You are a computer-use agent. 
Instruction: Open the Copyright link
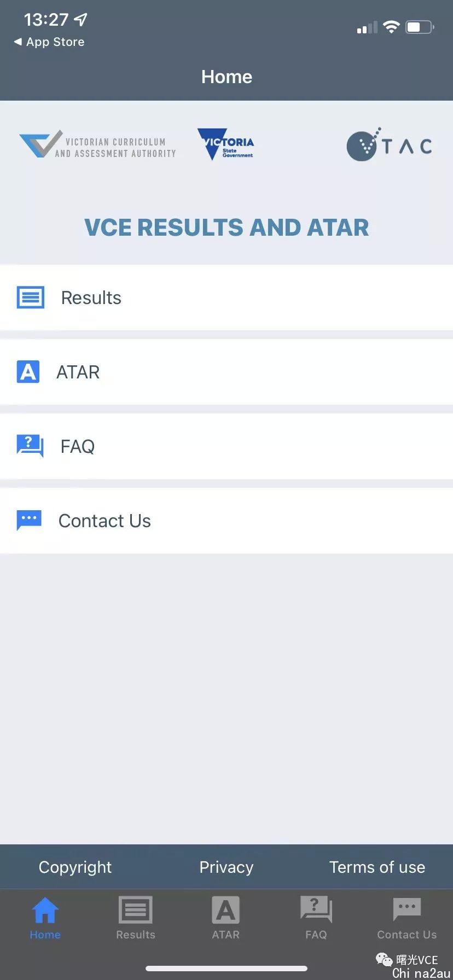[x=75, y=867]
